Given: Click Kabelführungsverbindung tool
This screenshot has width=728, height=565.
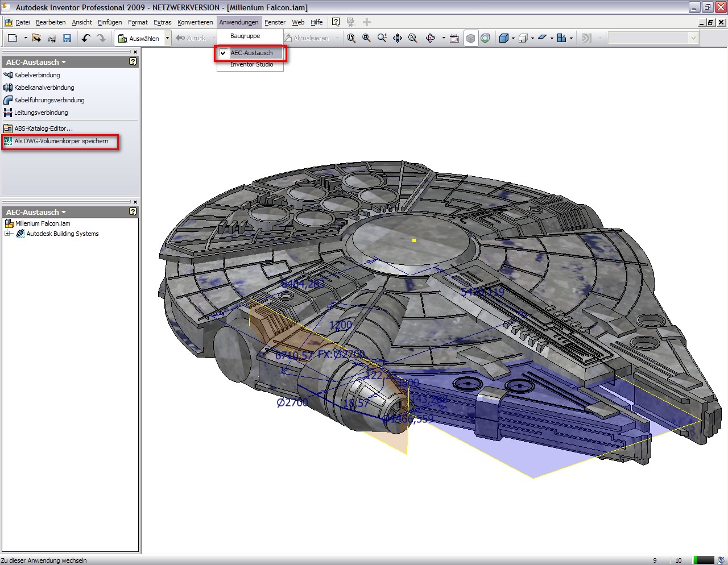Looking at the screenshot, I should point(49,100).
